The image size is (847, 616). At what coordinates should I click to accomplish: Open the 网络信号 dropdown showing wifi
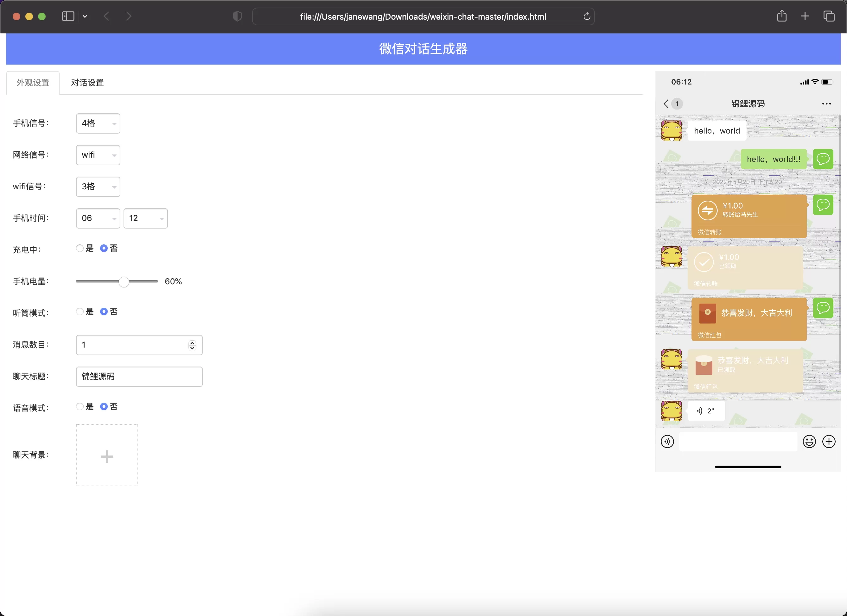(98, 155)
